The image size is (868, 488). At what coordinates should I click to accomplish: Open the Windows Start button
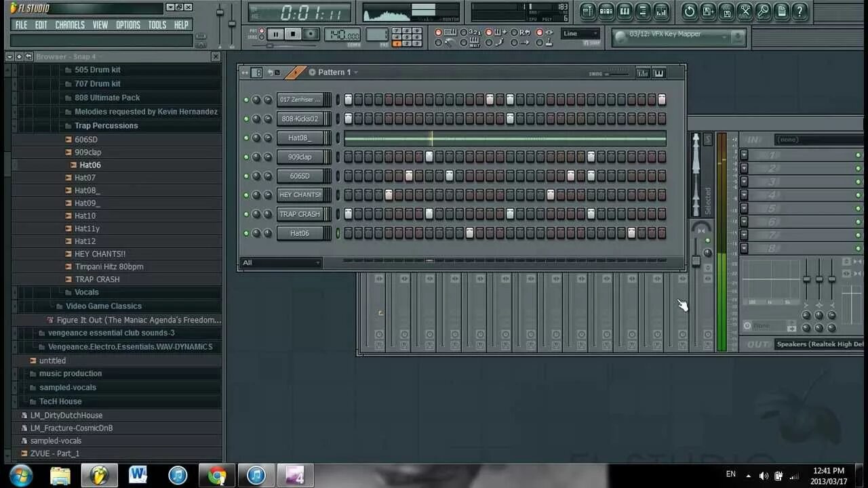click(x=21, y=475)
